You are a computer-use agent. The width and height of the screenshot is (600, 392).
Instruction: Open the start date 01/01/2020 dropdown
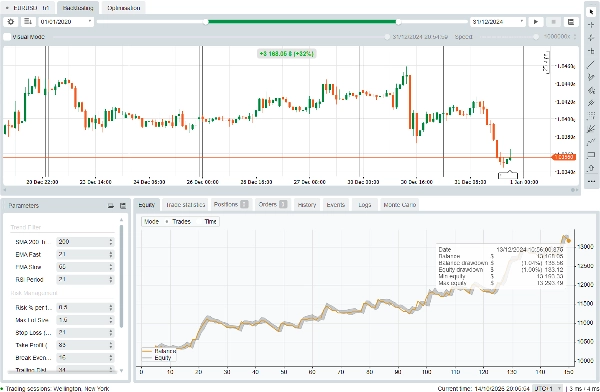[66, 22]
